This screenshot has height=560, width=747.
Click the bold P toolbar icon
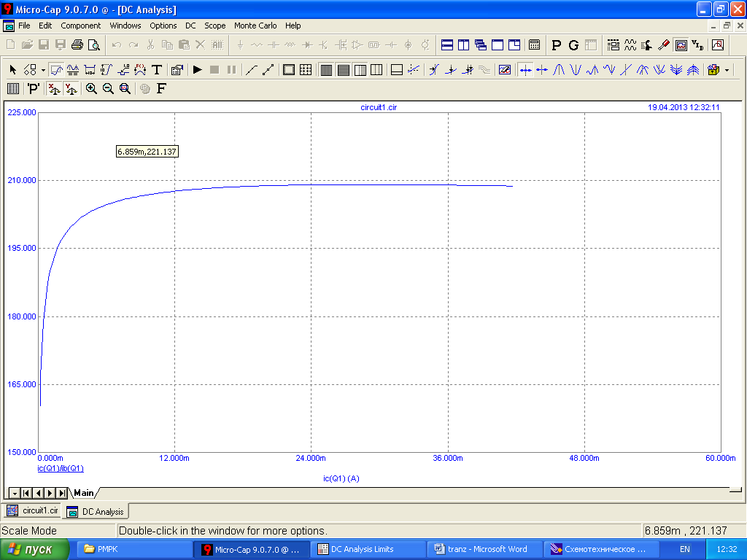pyautogui.click(x=556, y=45)
